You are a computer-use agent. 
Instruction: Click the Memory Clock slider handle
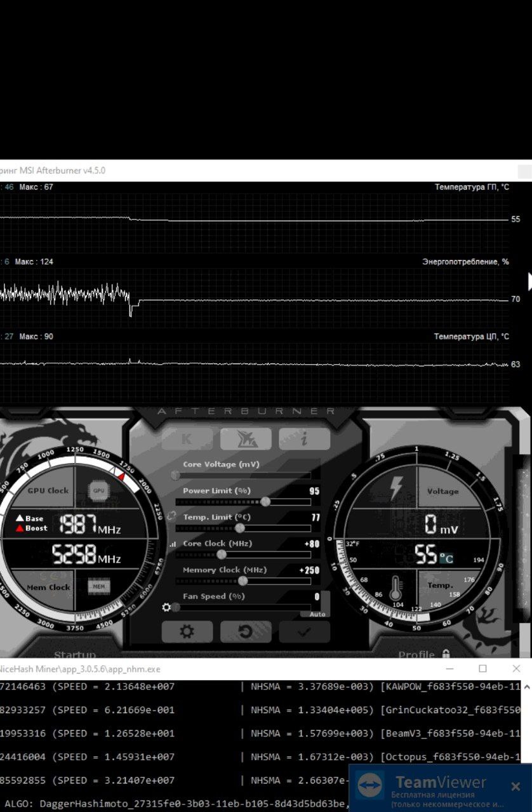(x=243, y=580)
